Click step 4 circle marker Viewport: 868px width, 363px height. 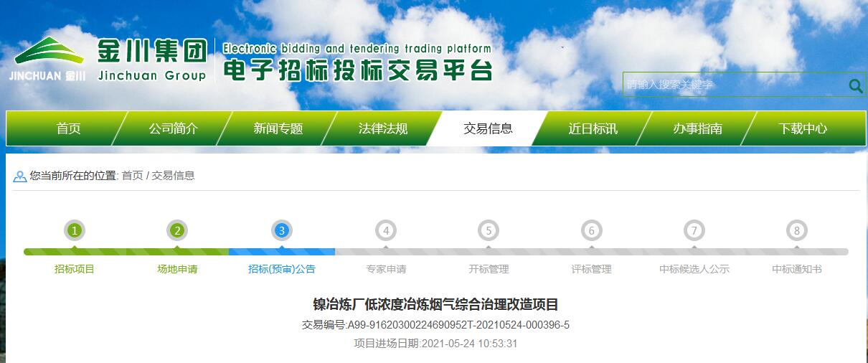tap(386, 231)
